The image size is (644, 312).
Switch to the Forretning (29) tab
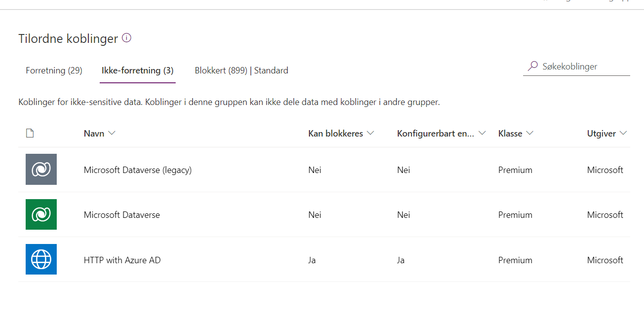pos(54,70)
